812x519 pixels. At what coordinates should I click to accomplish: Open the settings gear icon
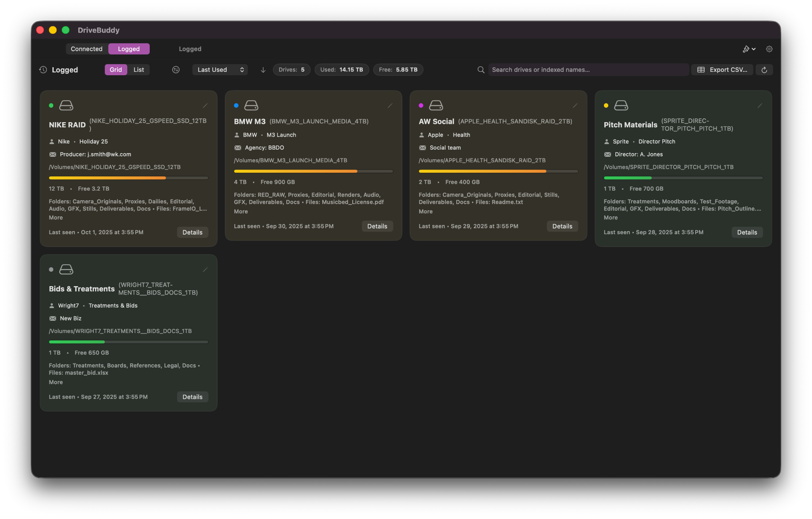point(769,49)
